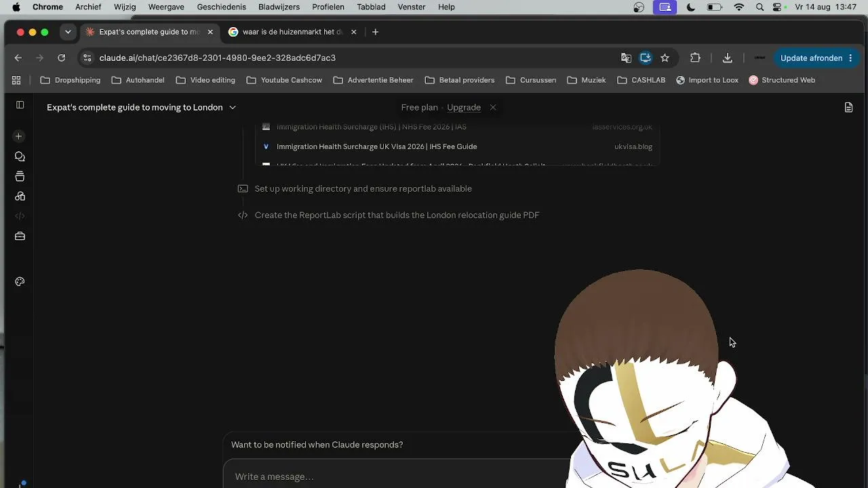
Task: Open the Autohandel bookmarks folder
Action: [x=138, y=80]
